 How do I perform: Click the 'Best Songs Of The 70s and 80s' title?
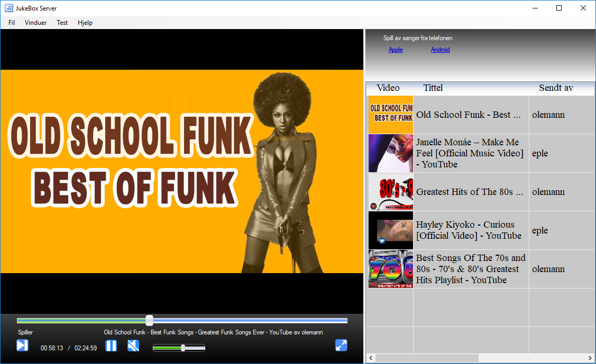(471, 269)
